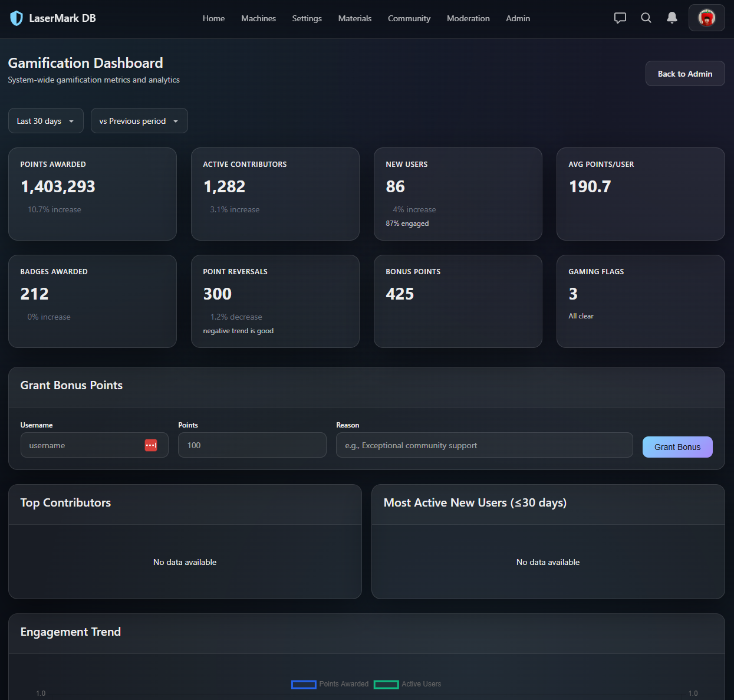Click Back to Admin
This screenshot has width=734, height=700.
click(x=684, y=73)
